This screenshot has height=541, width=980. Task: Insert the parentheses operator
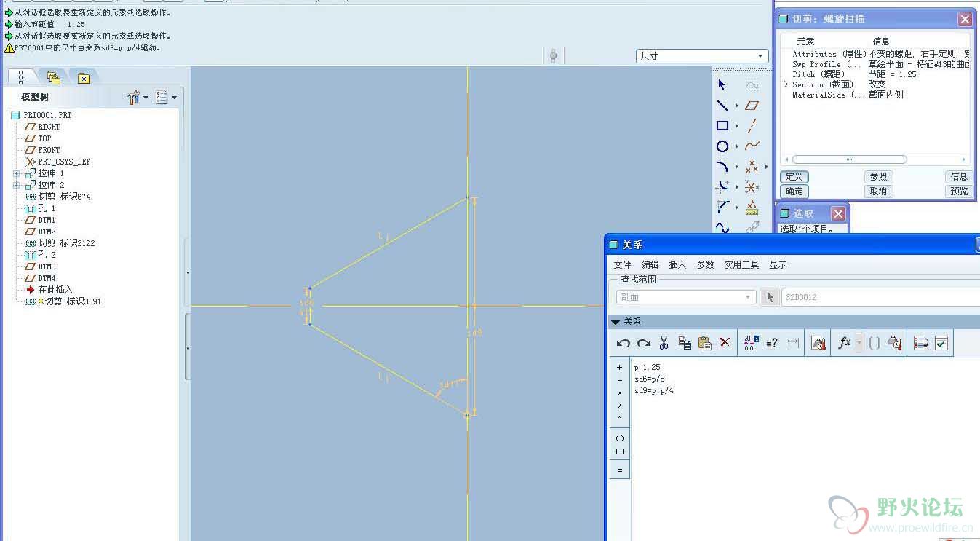click(619, 438)
